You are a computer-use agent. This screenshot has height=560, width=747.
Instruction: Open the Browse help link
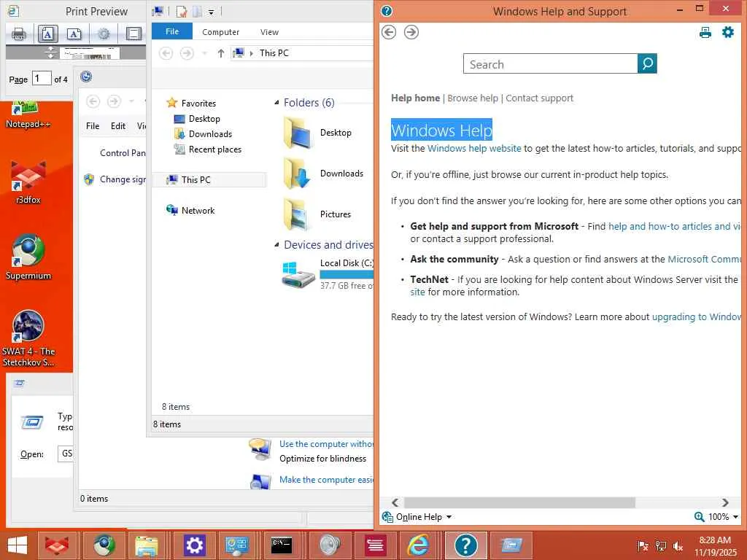(x=473, y=98)
